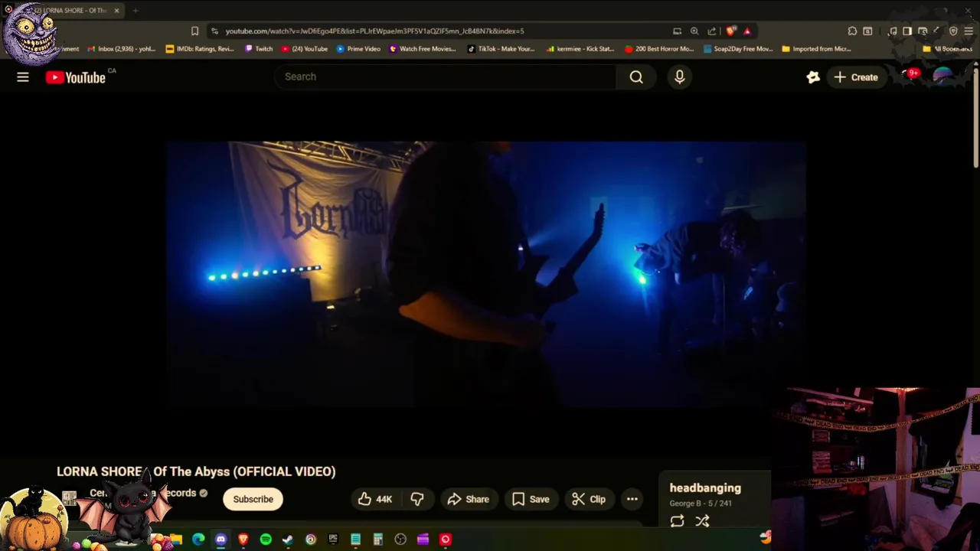Screen dimensions: 980x551
Task: Open the zoom magnifier icon in address bar
Action: 694,31
